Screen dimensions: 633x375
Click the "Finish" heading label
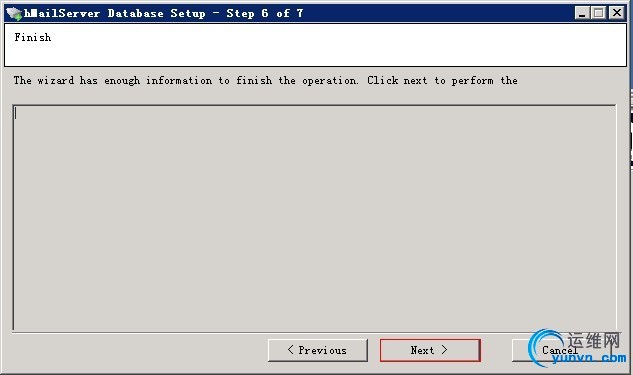pyautogui.click(x=33, y=38)
